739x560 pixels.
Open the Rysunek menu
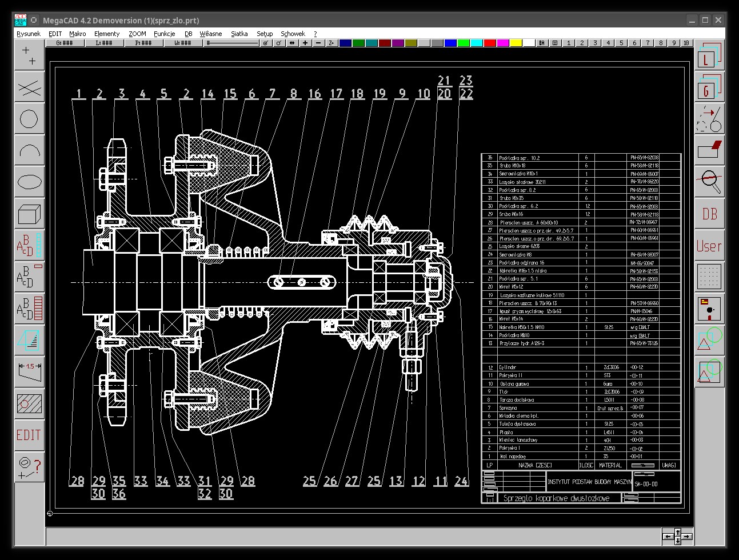pyautogui.click(x=29, y=34)
